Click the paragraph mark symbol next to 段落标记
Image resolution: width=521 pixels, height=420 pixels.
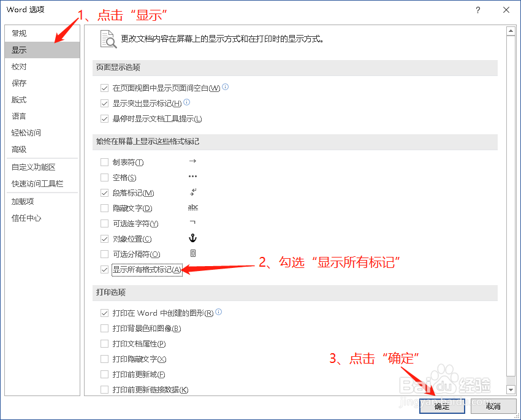point(193,192)
